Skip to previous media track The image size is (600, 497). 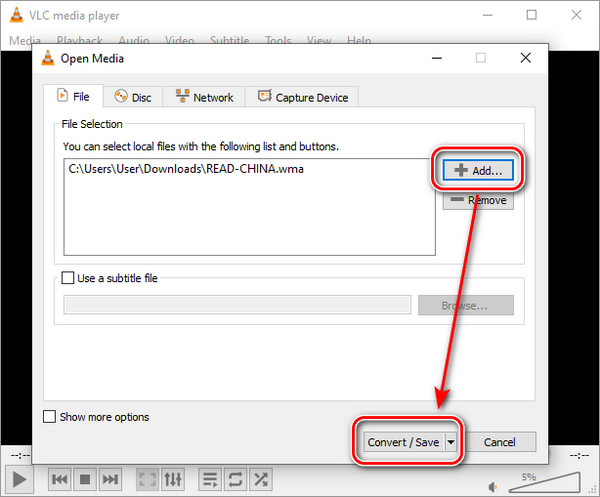(x=60, y=479)
